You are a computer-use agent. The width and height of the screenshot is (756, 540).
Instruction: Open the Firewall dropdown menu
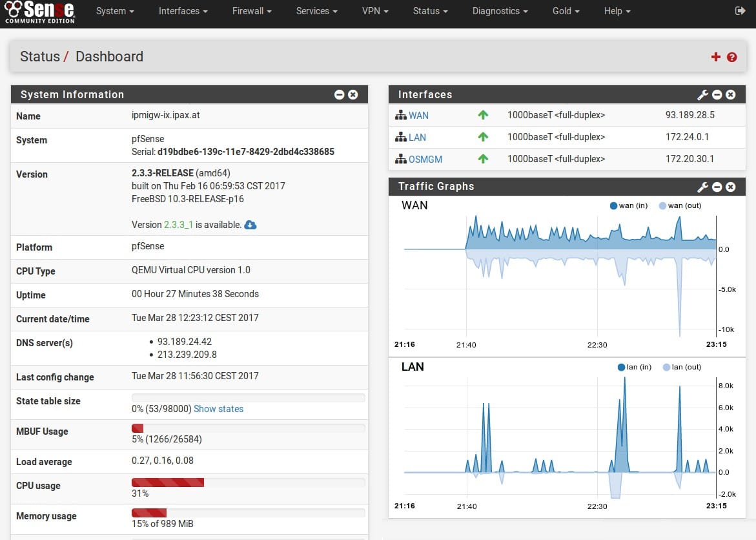point(252,11)
